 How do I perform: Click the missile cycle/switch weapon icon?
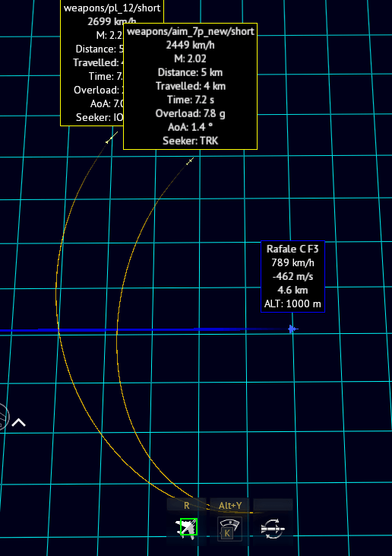point(273,529)
